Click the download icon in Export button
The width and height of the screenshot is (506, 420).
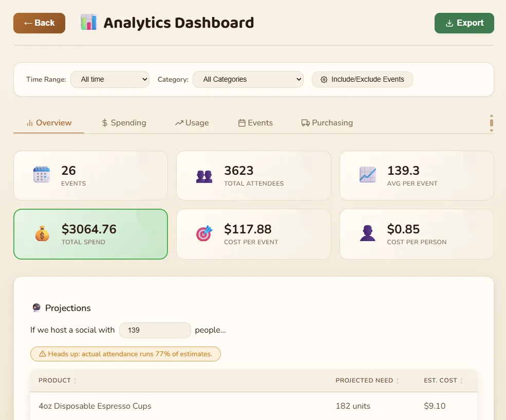click(x=449, y=23)
